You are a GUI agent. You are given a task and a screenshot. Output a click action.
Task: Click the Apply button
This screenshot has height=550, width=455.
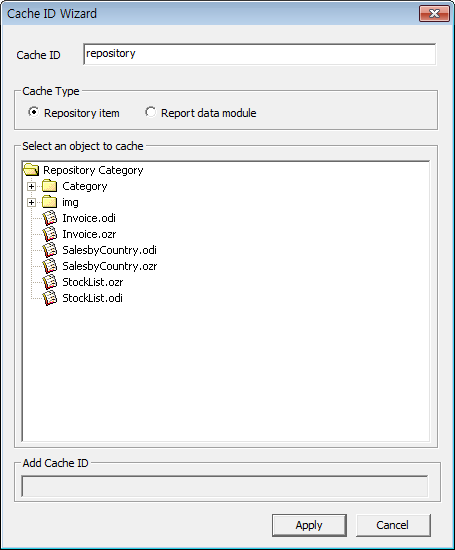[309, 525]
